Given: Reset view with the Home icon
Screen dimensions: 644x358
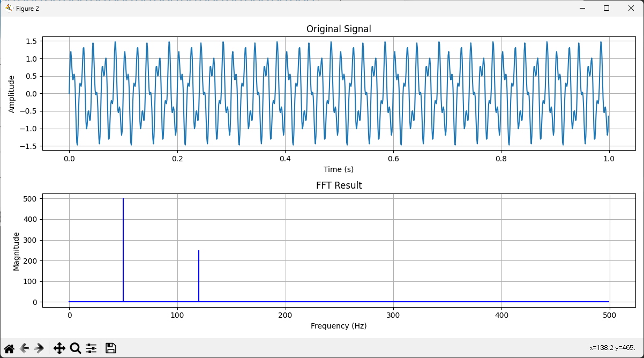Looking at the screenshot, I should point(9,348).
